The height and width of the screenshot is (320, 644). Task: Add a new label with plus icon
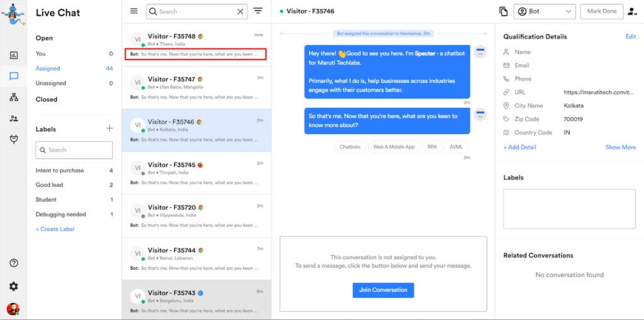tap(109, 128)
